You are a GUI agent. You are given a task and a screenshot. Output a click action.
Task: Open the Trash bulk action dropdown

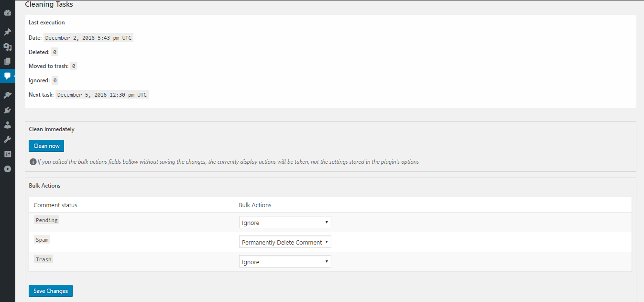pyautogui.click(x=285, y=262)
